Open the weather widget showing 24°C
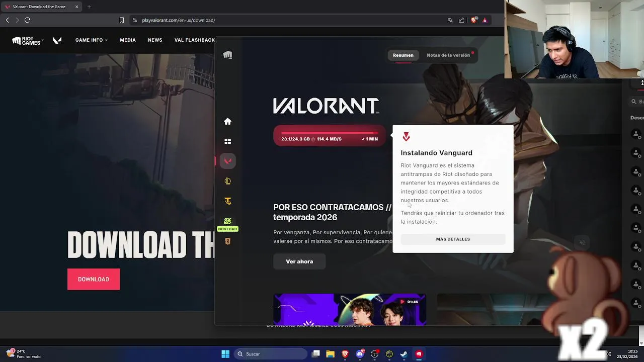 [x=24, y=354]
